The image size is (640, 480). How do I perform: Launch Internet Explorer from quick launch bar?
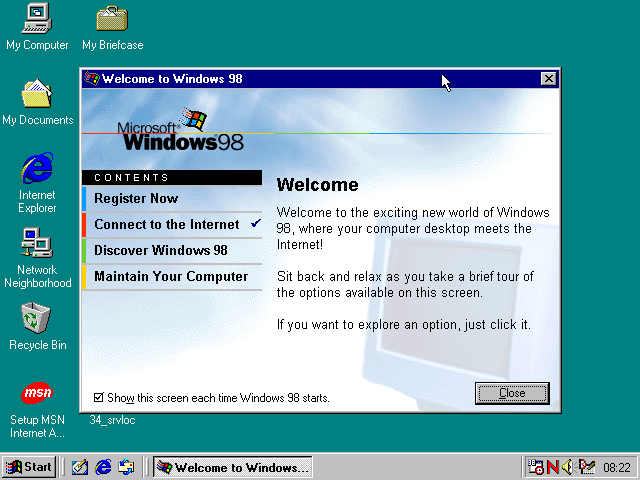click(x=103, y=467)
